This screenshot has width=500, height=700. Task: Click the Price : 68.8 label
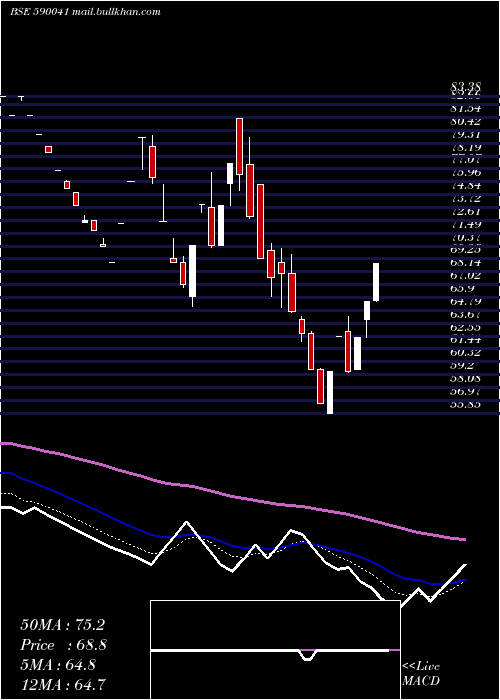point(63,645)
